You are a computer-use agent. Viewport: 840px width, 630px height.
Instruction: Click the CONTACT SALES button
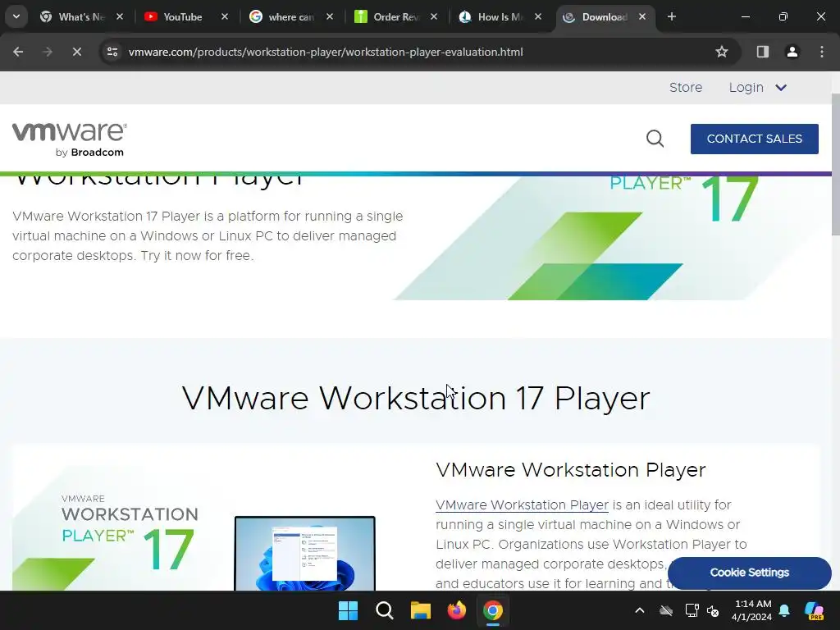[755, 139]
